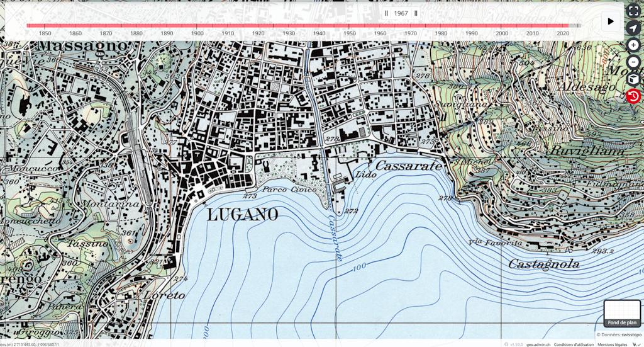This screenshot has height=347, width=644.
Task: Open Mentions légales link
Action: click(612, 344)
